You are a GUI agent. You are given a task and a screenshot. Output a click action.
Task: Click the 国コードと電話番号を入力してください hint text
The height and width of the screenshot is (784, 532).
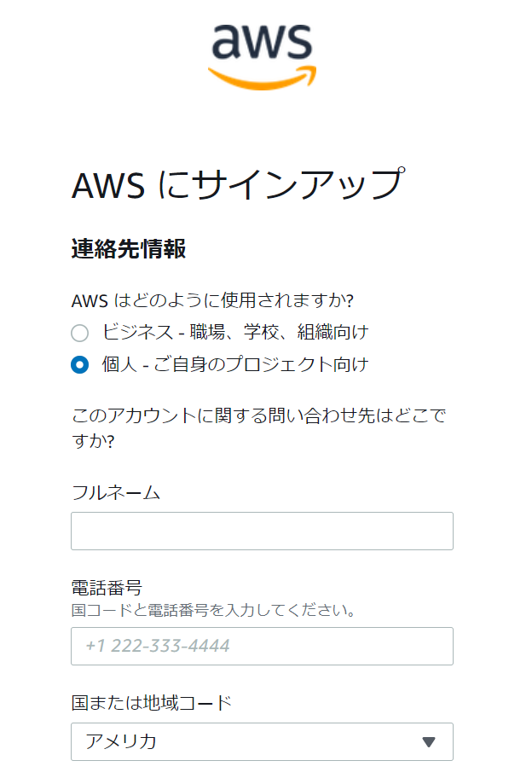click(x=213, y=611)
